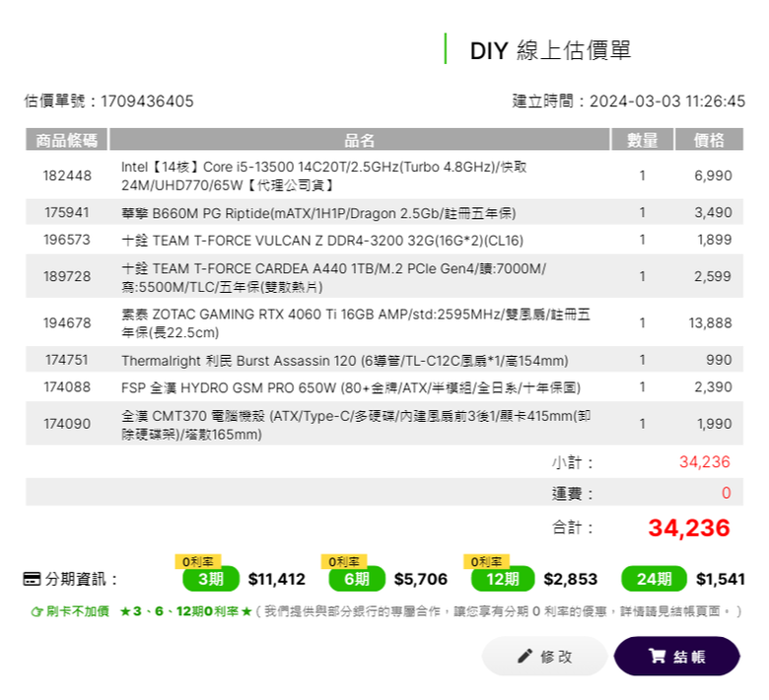Click price 1,990

[715, 424]
